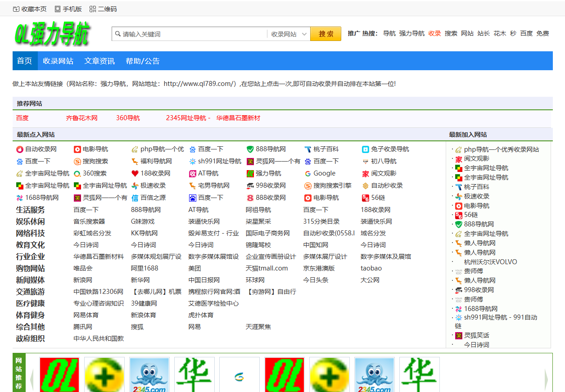The image size is (565, 392).
Task: Click the icon beside 灵狐笑话 in sidebar
Action: point(459,336)
